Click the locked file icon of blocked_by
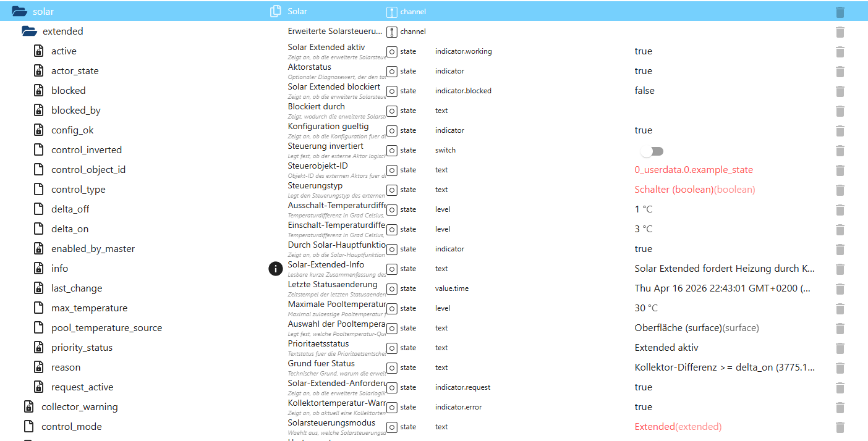The height and width of the screenshot is (441, 868). [x=38, y=111]
